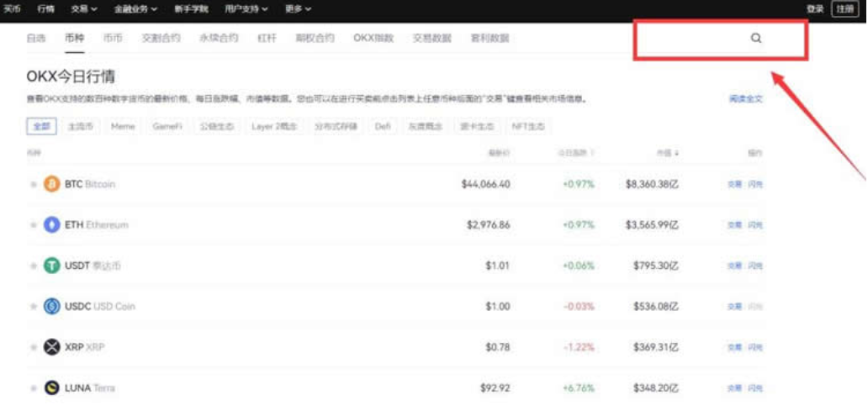Image resolution: width=868 pixels, height=406 pixels.
Task: Click the BTC price $44,066.40
Action: coord(485,184)
